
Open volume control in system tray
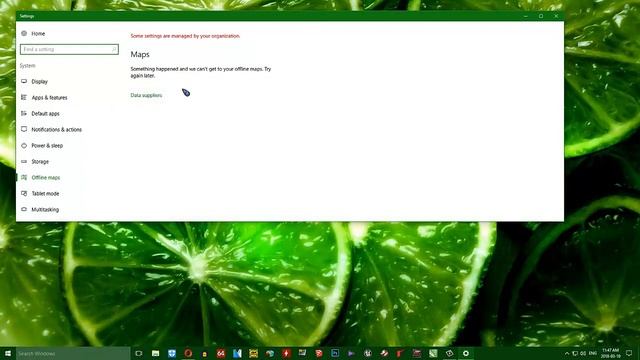583,353
